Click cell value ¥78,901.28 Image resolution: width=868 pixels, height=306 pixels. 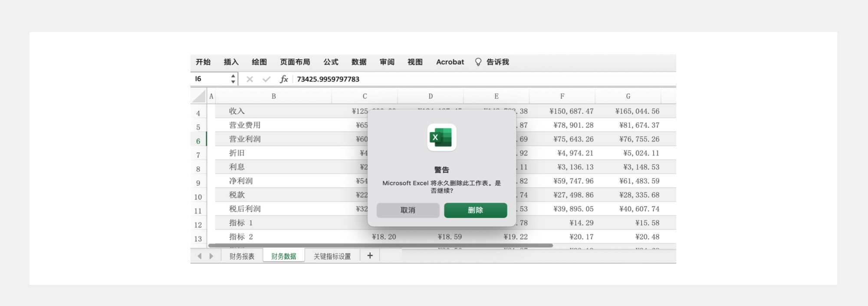tap(573, 125)
